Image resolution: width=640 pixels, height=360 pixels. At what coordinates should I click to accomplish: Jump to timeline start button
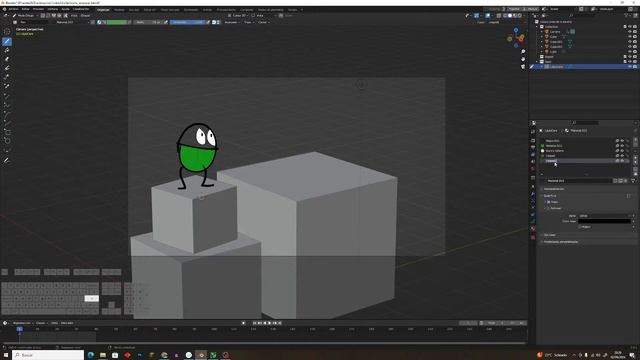click(x=254, y=323)
